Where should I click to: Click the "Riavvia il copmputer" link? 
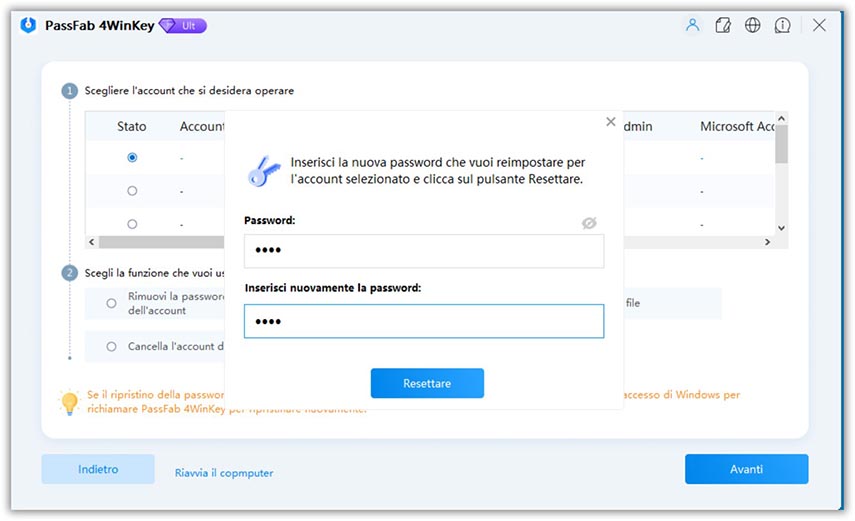coord(224,473)
